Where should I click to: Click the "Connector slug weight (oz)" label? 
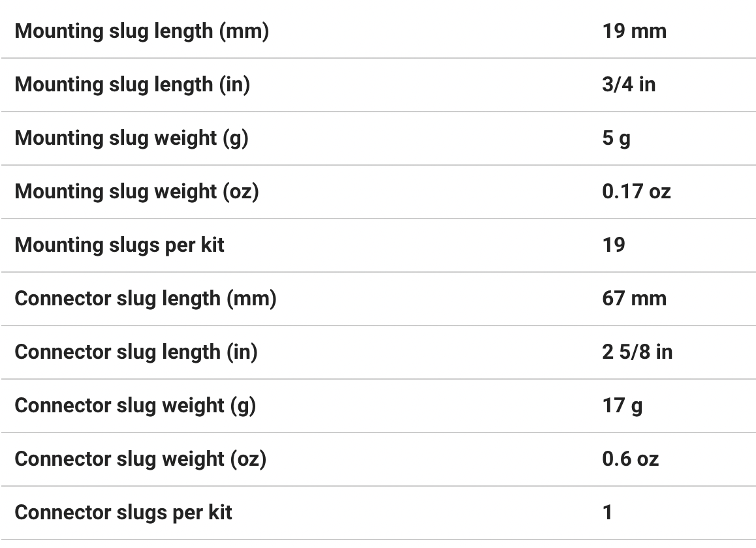[140, 459]
